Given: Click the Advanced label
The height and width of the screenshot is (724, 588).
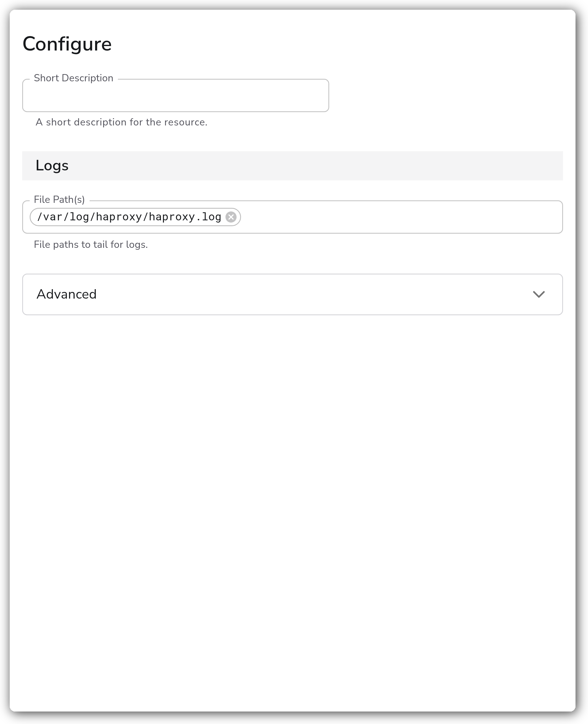Looking at the screenshot, I should (x=66, y=294).
